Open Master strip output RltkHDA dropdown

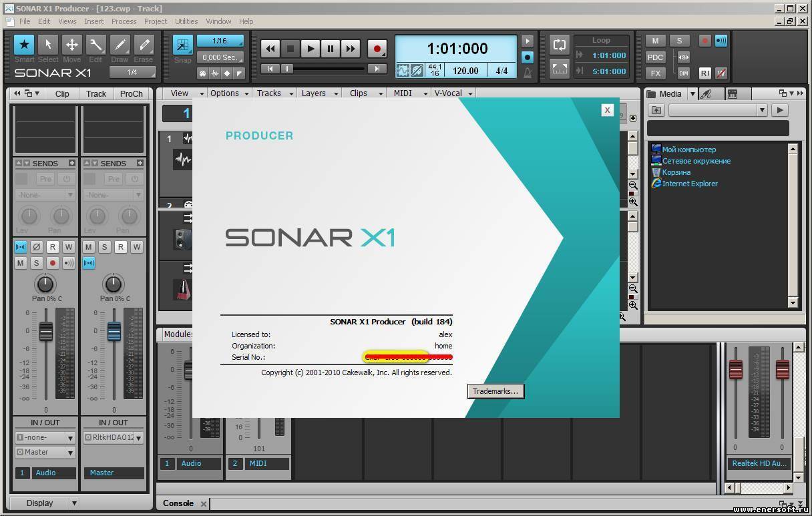click(x=114, y=437)
